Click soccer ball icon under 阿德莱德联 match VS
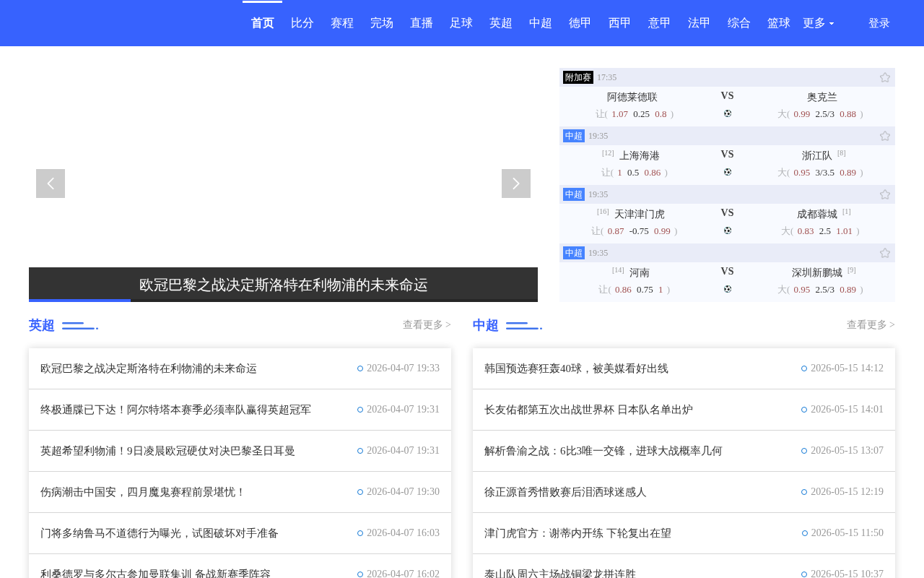Viewport: 924px width, 578px height. click(x=728, y=113)
